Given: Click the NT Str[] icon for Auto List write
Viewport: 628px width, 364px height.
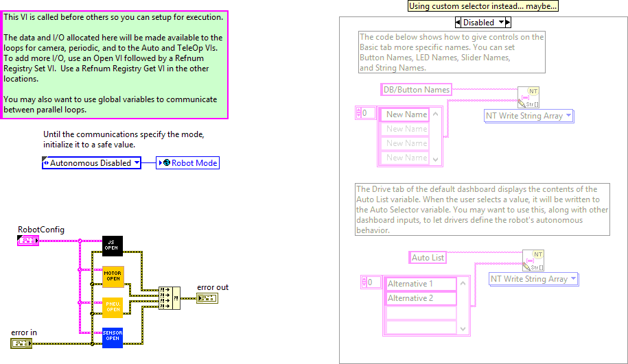Looking at the screenshot, I should click(x=533, y=260).
